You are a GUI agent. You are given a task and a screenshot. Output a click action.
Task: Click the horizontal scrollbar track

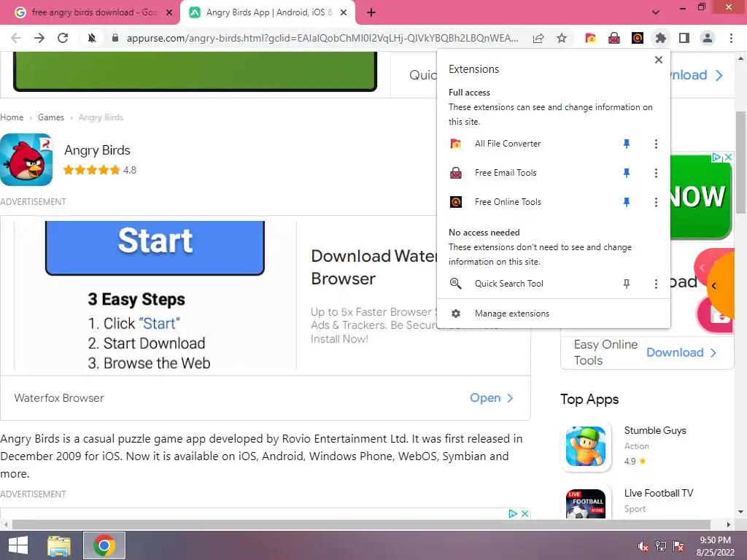362,524
